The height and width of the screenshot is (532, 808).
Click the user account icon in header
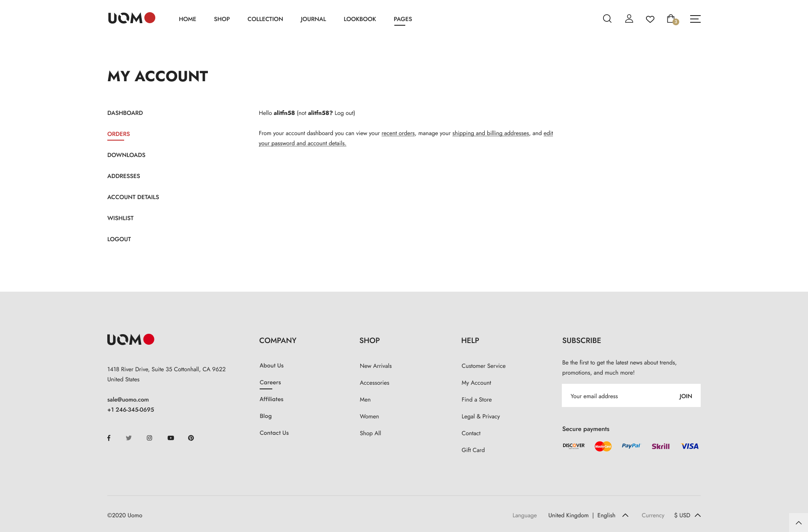point(629,19)
